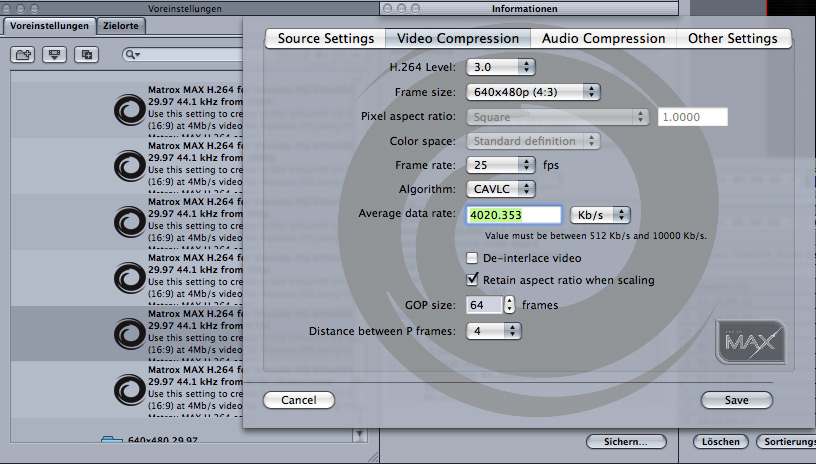The height and width of the screenshot is (464, 816).
Task: Open the Frame size dropdown
Action: pos(533,92)
